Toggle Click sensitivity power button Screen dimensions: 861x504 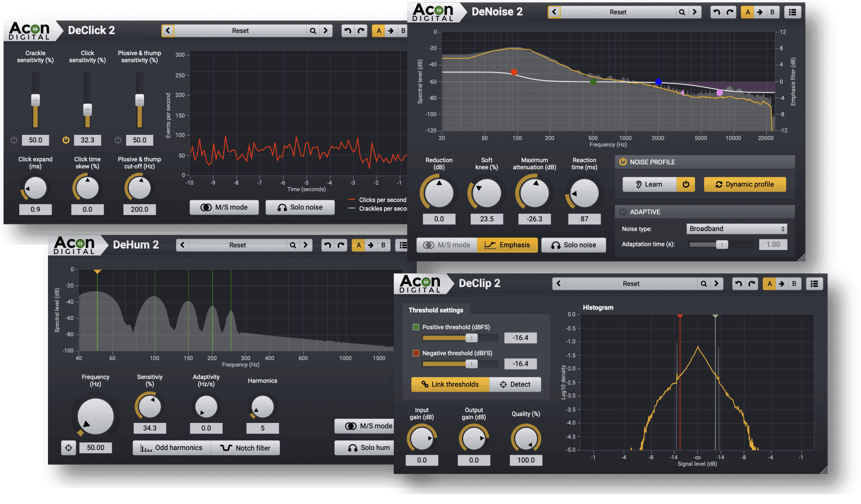66,140
